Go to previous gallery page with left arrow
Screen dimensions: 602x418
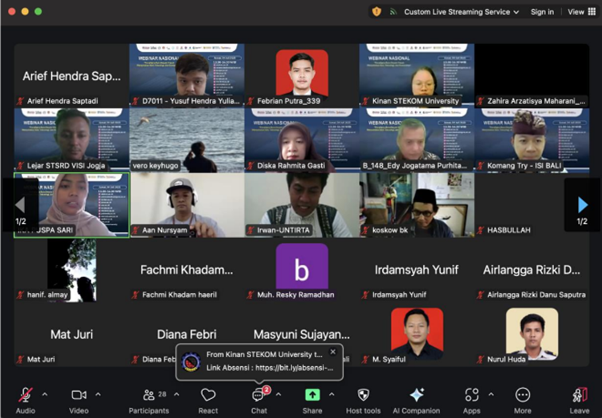pyautogui.click(x=20, y=205)
